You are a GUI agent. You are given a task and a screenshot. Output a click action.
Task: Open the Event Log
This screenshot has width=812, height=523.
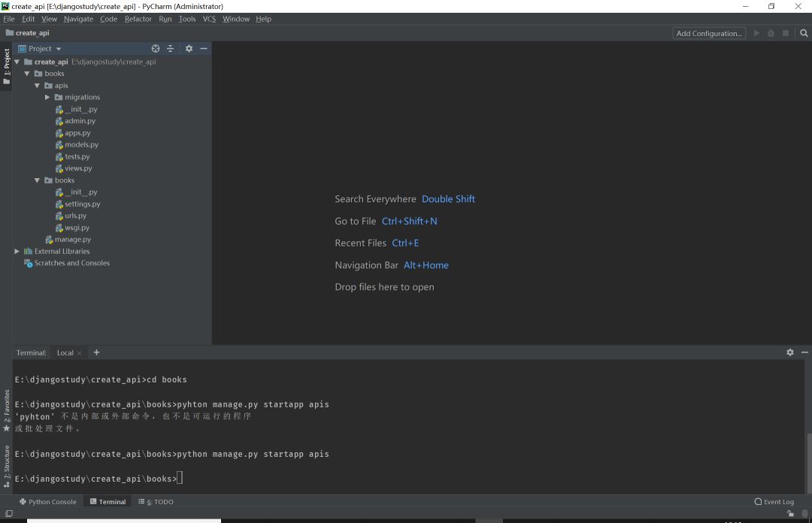click(x=774, y=502)
